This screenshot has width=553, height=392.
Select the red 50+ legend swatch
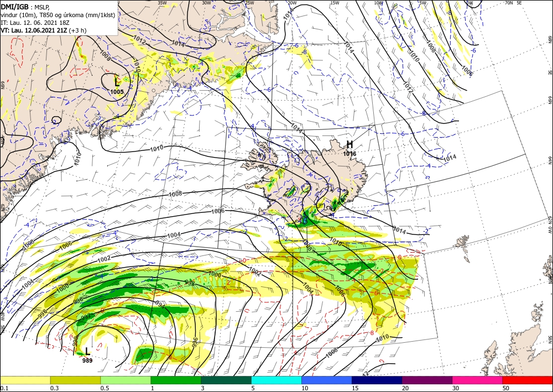click(x=528, y=380)
